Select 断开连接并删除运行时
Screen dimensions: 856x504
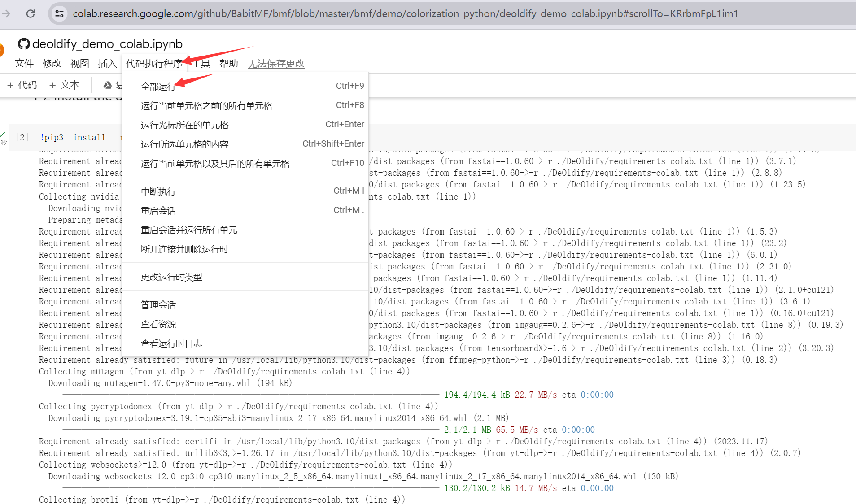(245, 249)
